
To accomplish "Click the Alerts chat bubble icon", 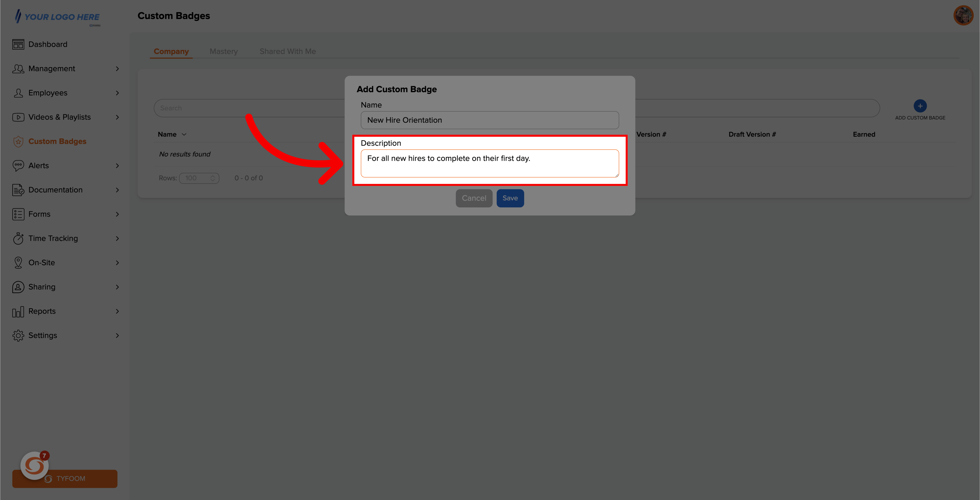I will [x=18, y=165].
